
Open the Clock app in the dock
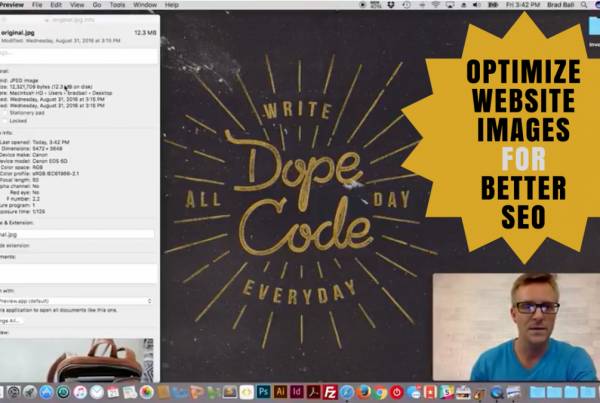pos(97,392)
